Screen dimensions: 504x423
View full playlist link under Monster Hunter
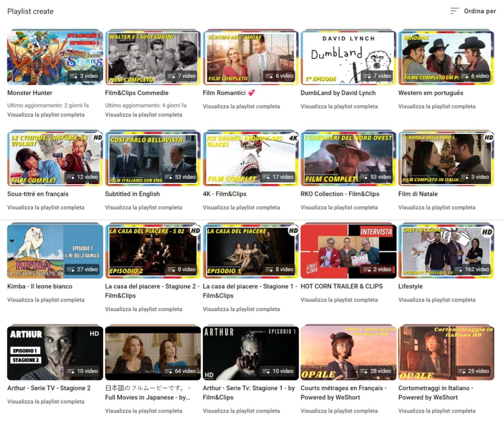(x=46, y=115)
